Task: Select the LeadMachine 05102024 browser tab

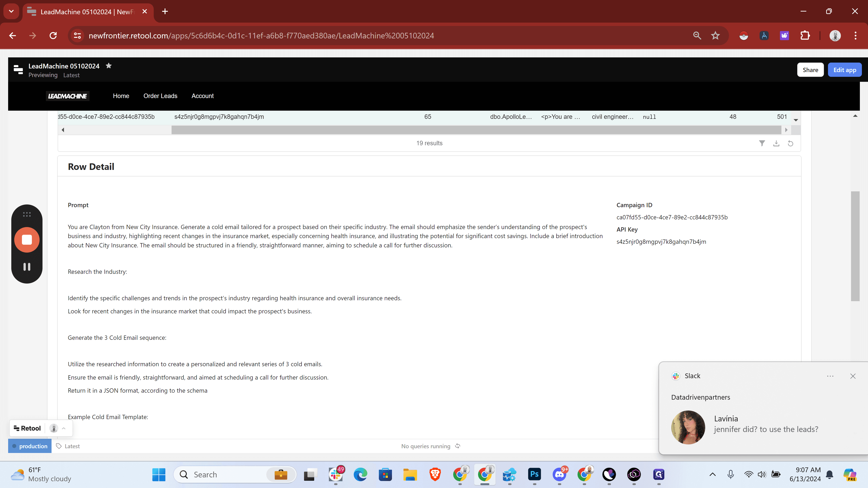Action: tap(88, 12)
